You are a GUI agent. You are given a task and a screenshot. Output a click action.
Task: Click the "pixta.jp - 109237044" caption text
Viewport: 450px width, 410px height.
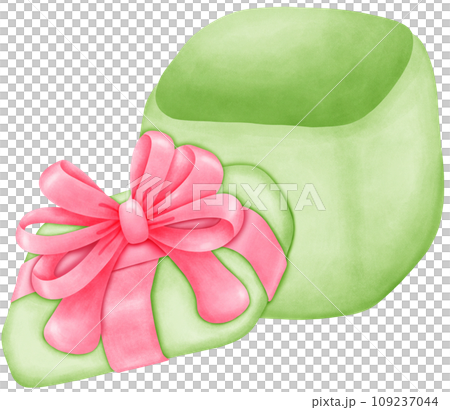tap(375, 401)
